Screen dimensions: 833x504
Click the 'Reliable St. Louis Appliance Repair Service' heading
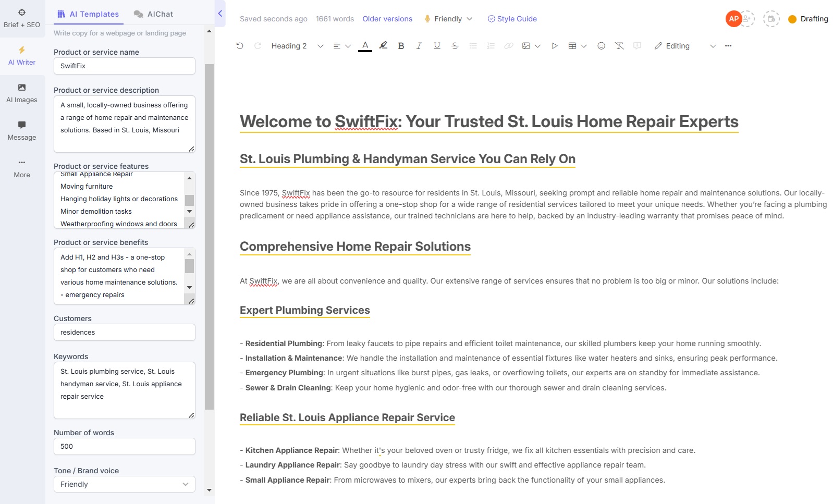[x=347, y=417]
